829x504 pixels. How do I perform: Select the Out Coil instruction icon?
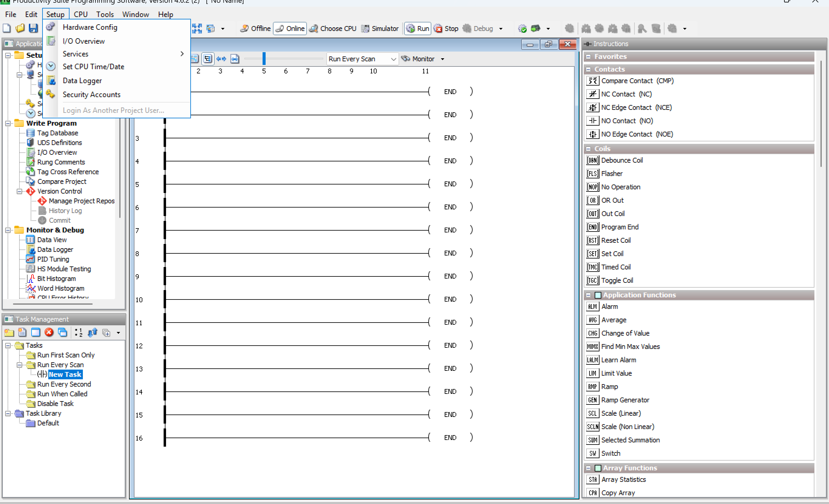pos(593,214)
